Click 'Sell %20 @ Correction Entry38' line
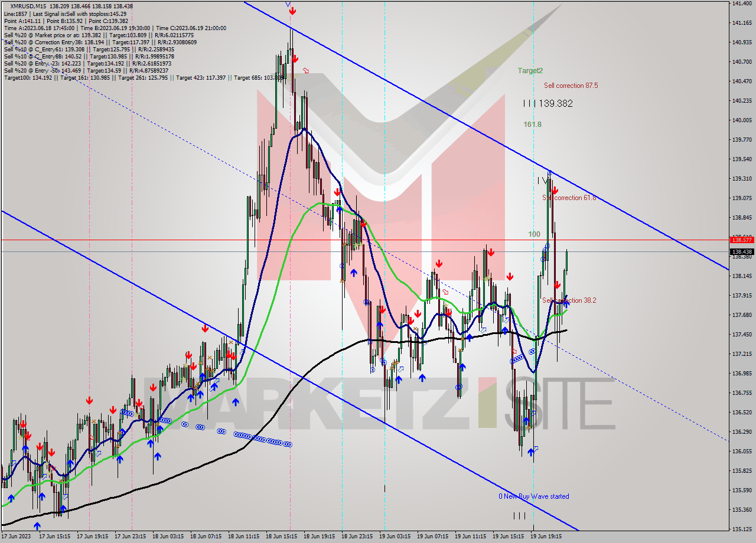Image resolution: width=756 pixels, height=543 pixels. point(100,42)
